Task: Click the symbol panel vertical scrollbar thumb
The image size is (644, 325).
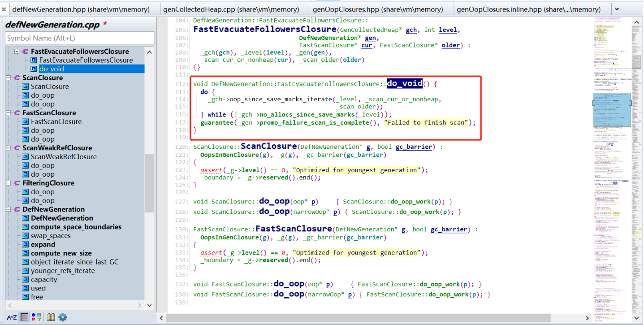Action: point(149,183)
